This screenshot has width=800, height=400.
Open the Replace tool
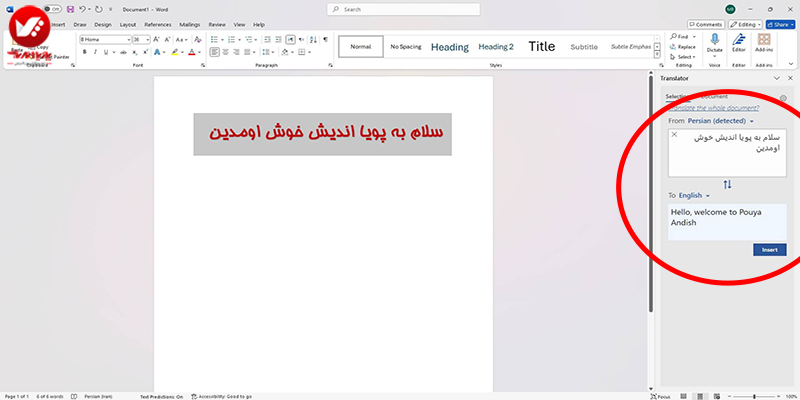tap(682, 47)
